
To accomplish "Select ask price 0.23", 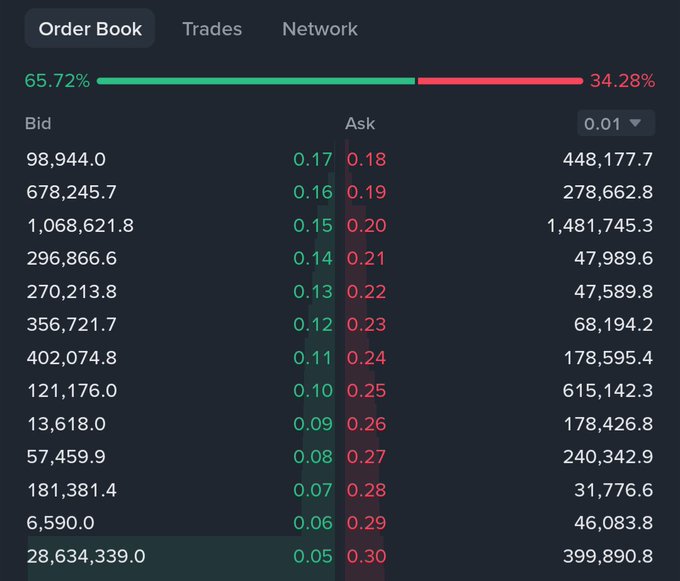I will point(366,324).
